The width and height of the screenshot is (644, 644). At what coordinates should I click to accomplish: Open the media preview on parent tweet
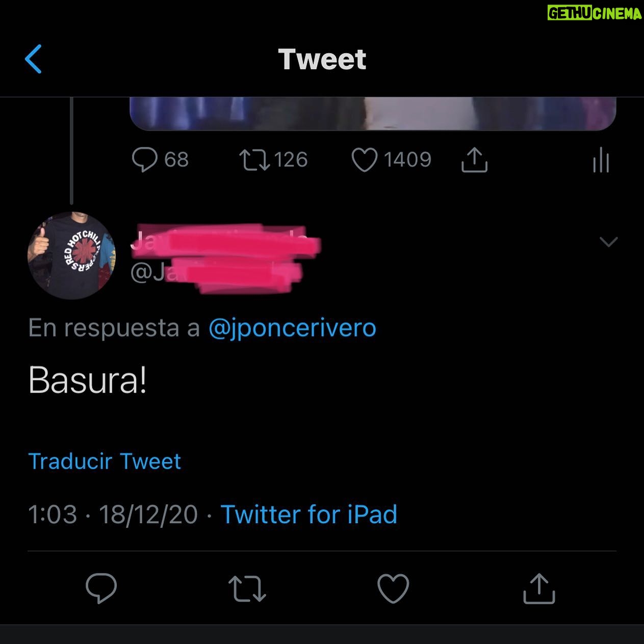pos(373,113)
